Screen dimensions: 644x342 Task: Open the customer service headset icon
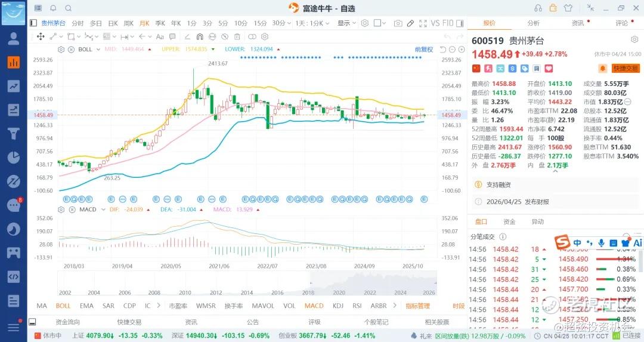(538, 8)
